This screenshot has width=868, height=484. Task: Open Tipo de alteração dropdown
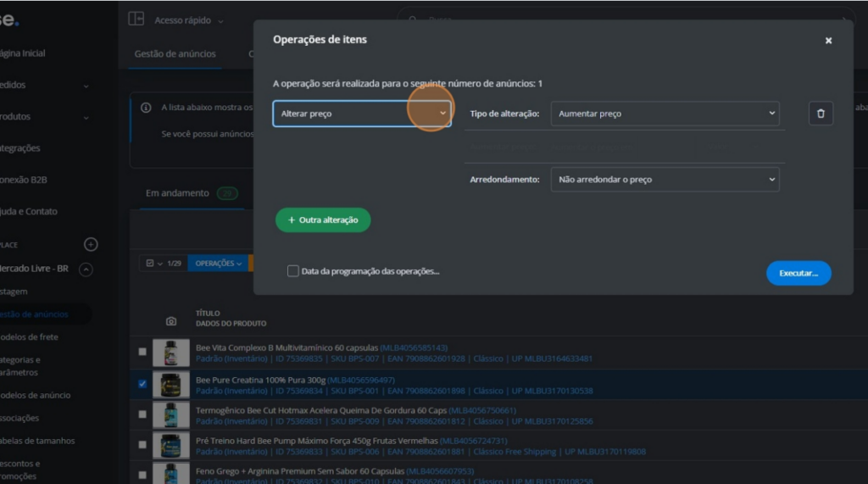click(665, 114)
